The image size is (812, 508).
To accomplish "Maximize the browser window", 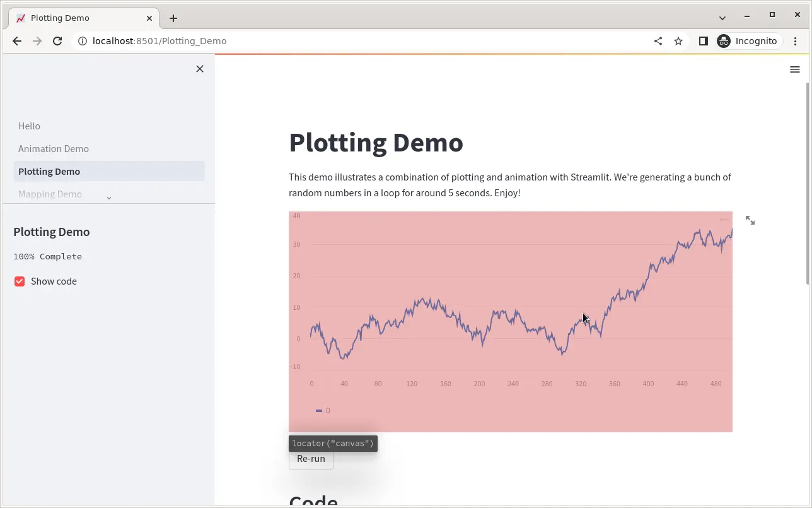I will [x=772, y=15].
